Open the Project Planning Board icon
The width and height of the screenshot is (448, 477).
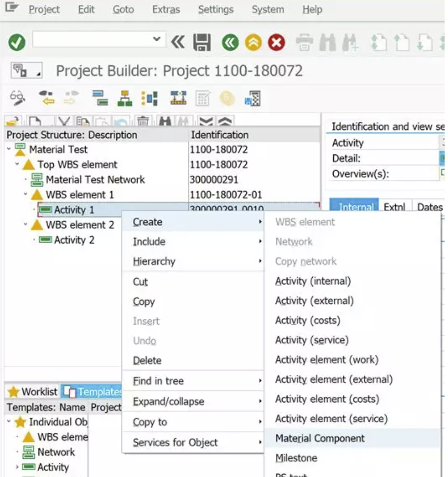click(x=178, y=98)
